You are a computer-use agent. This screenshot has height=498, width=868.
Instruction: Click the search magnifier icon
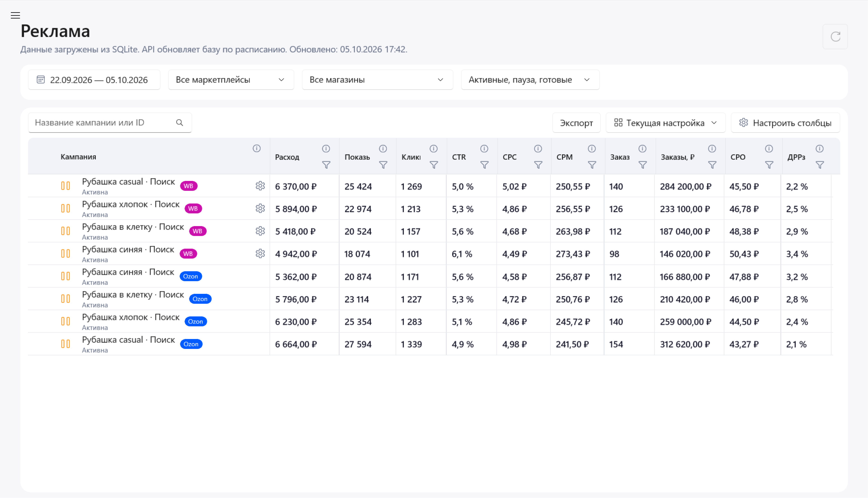180,123
